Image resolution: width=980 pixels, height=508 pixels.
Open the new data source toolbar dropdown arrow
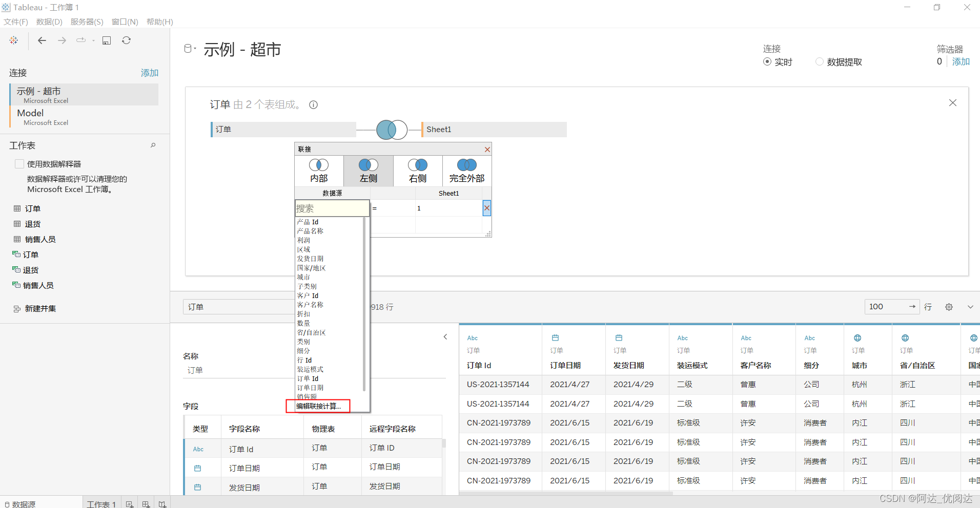pos(93,40)
